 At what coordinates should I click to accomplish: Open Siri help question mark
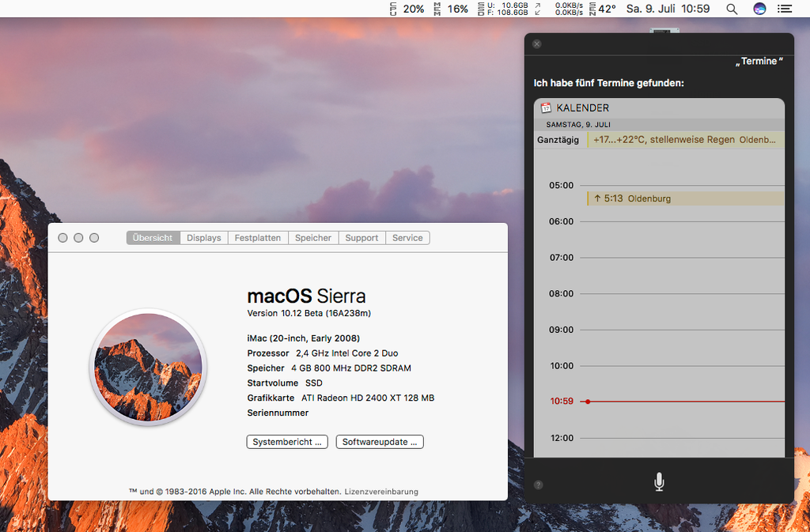coord(538,485)
